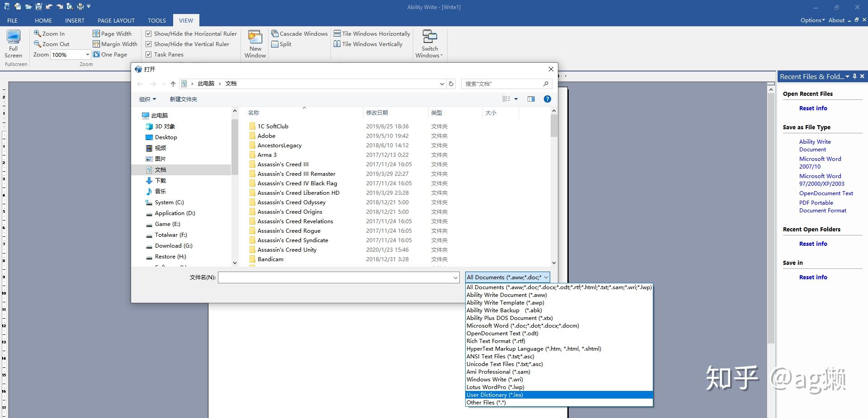Image resolution: width=868 pixels, height=418 pixels.
Task: Expand the file name history dropdown
Action: tap(456, 277)
